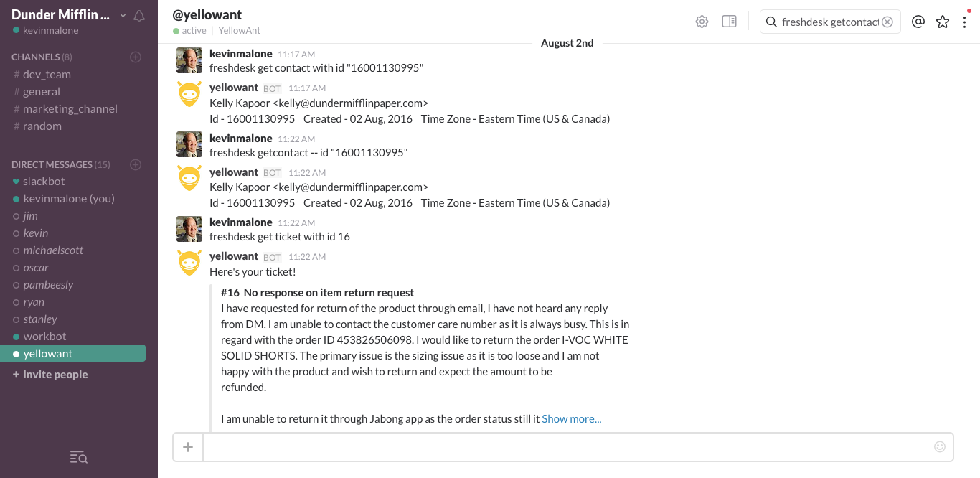This screenshot has height=478, width=980.
Task: Focus the message input field
Action: (x=502, y=446)
